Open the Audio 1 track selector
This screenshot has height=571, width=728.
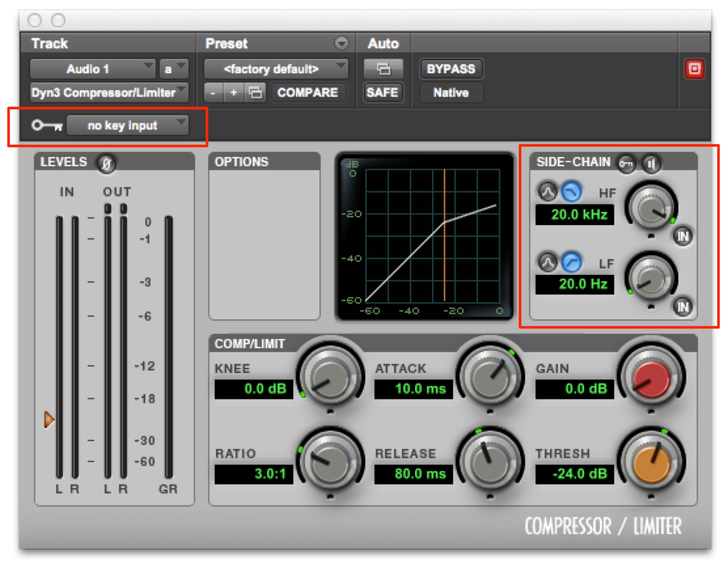[x=92, y=69]
